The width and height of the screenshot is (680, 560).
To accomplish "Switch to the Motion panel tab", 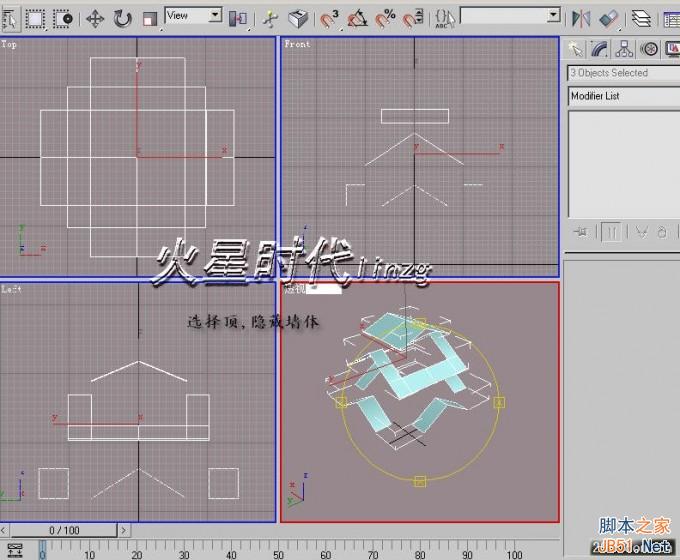I will [x=649, y=49].
